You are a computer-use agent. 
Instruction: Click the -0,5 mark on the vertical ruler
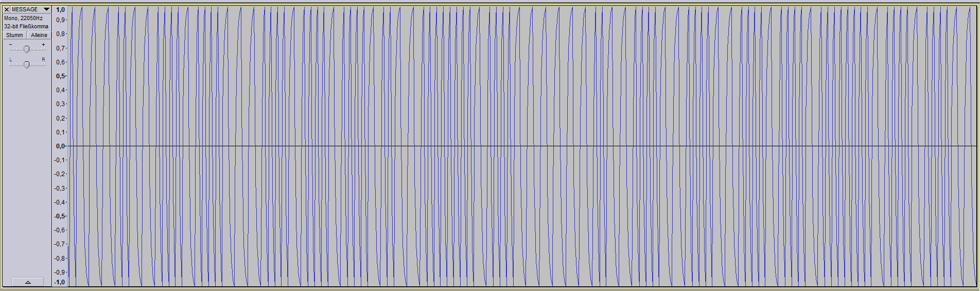tap(60, 216)
